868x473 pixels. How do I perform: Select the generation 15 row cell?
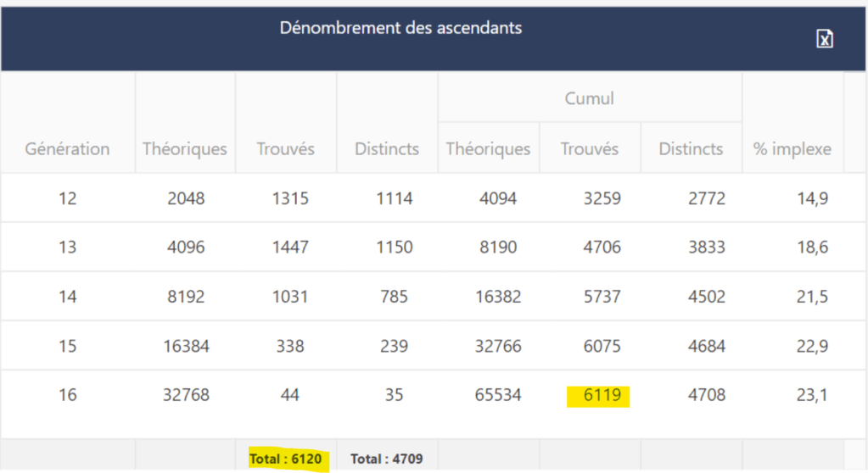tap(67, 346)
